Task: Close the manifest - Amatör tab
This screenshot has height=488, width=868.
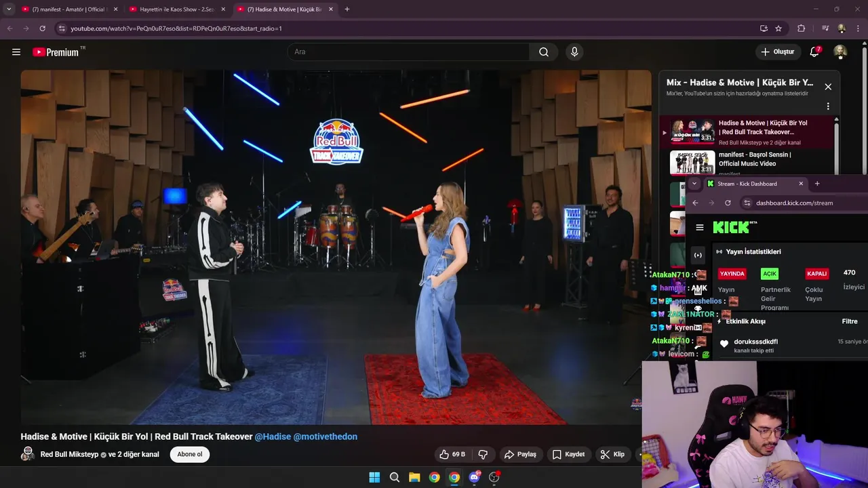Action: pos(115,9)
